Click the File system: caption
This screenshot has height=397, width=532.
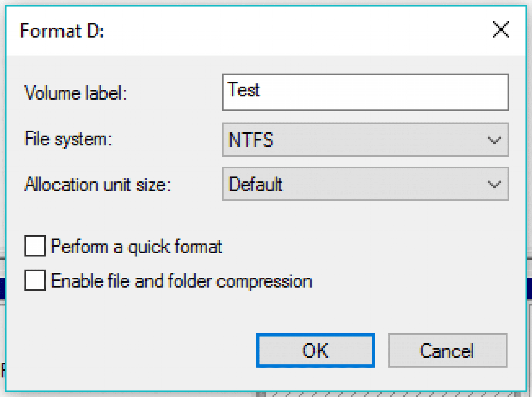68,139
